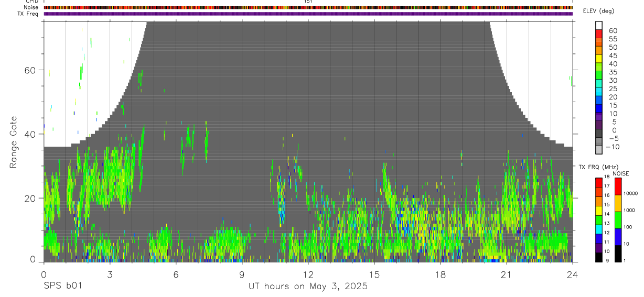Click the red 60-degree elevation color swatch
The width and height of the screenshot is (644, 297).
[599, 32]
